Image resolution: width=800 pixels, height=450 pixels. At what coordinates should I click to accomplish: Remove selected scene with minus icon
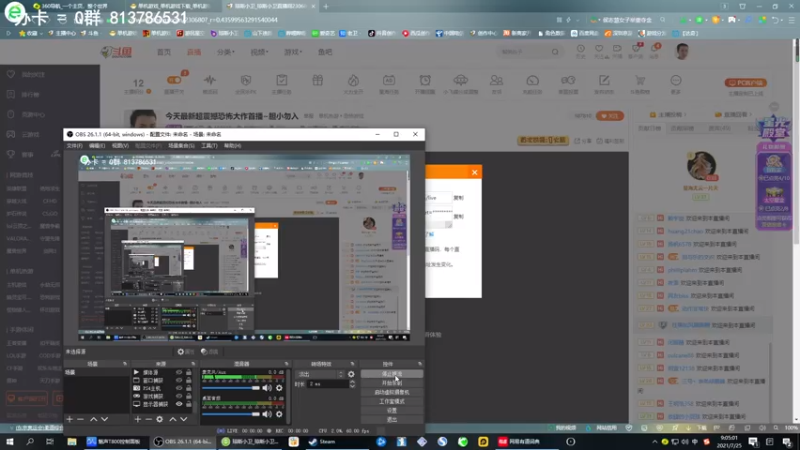click(80, 419)
